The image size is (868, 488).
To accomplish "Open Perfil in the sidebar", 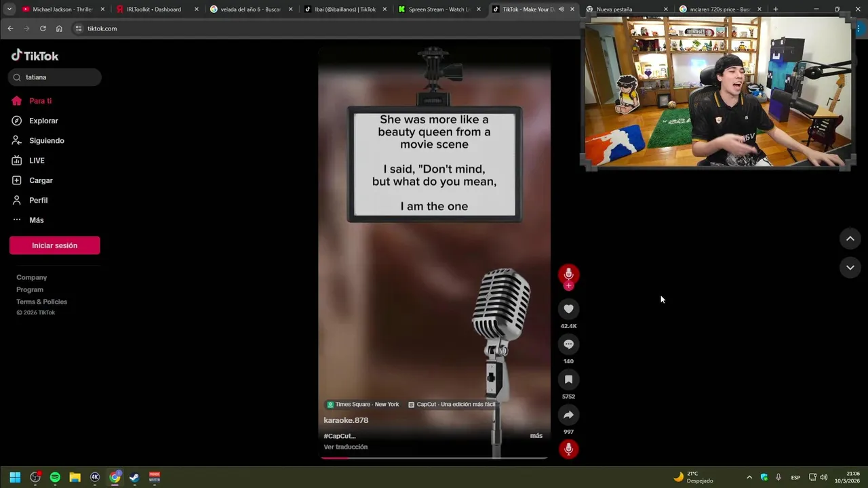I will tap(30, 200).
